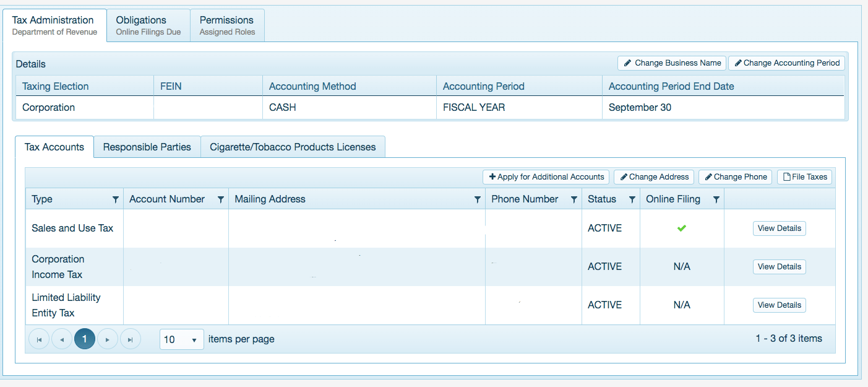Click the Change Business Name button
This screenshot has width=868, height=387.
pos(671,63)
